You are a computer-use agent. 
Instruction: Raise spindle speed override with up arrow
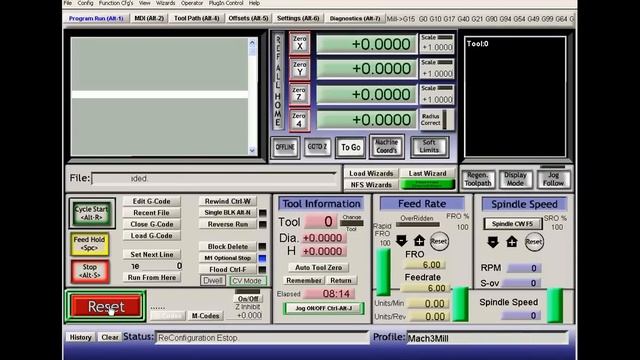coord(511,242)
